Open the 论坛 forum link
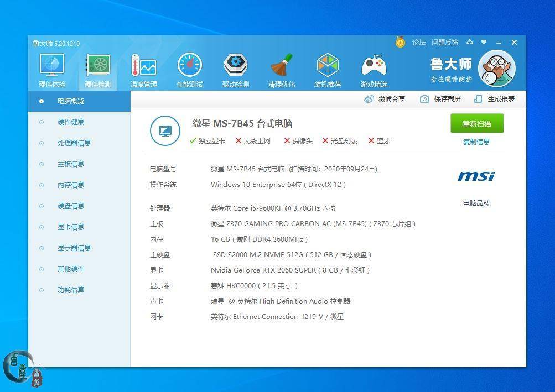 [x=418, y=43]
